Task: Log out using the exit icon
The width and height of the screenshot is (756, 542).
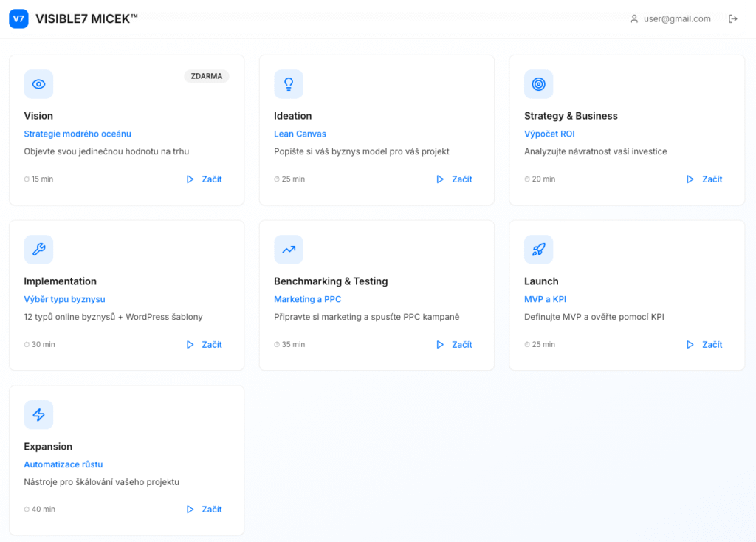Action: coord(733,19)
